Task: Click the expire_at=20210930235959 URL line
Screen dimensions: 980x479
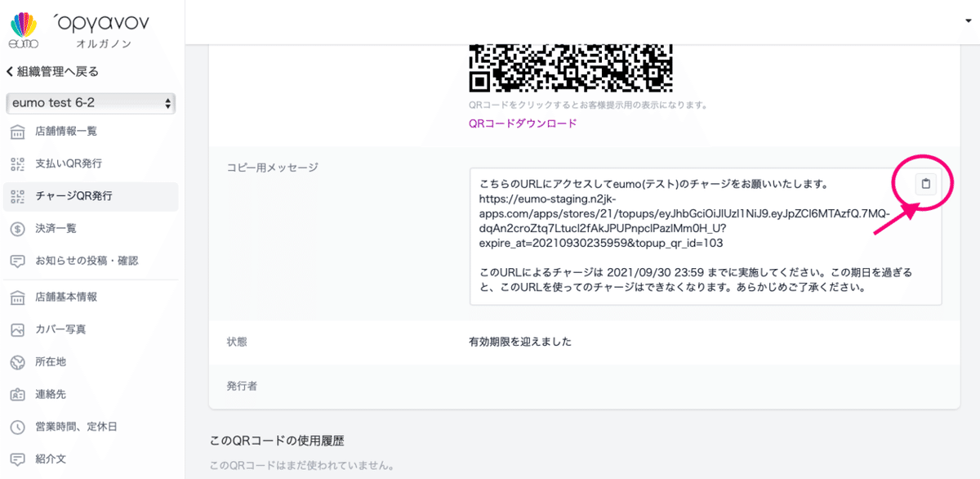Action: [x=601, y=244]
